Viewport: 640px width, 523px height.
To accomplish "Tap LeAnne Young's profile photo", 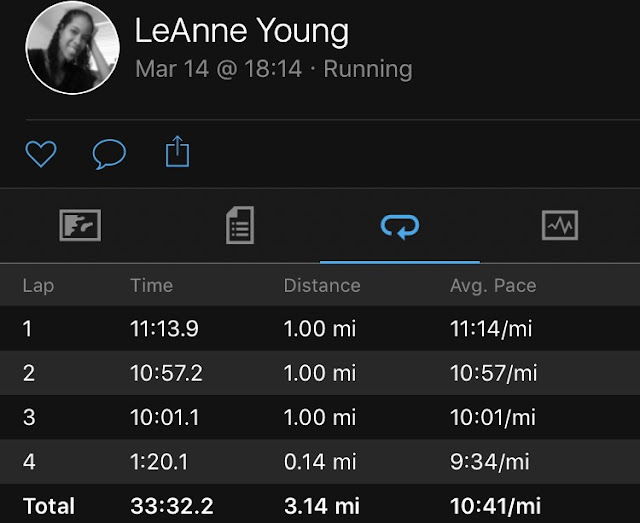I will point(73,47).
